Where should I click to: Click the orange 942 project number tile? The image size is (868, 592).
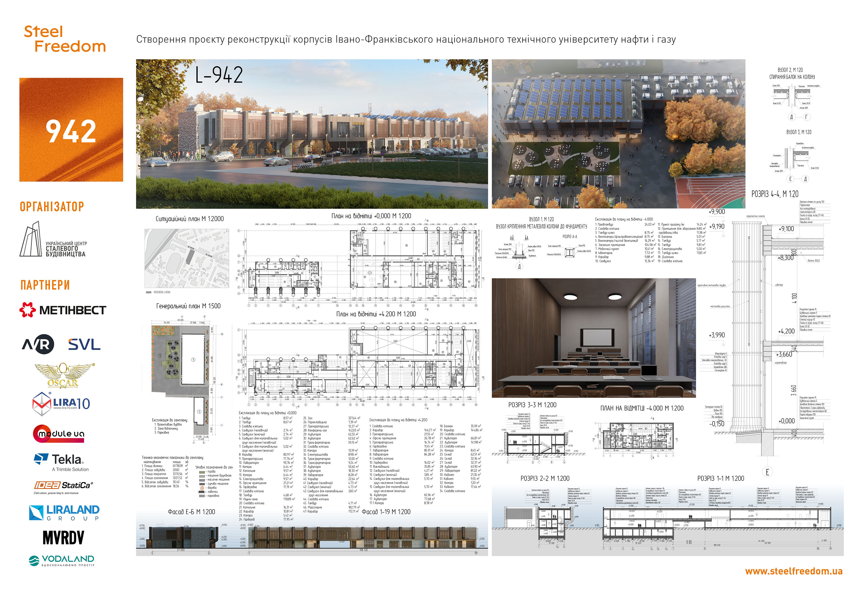coord(71,130)
